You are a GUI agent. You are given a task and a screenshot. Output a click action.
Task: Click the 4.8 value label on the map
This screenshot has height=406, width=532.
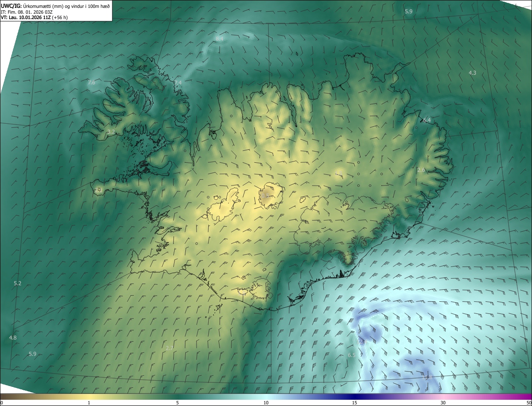tap(13, 338)
